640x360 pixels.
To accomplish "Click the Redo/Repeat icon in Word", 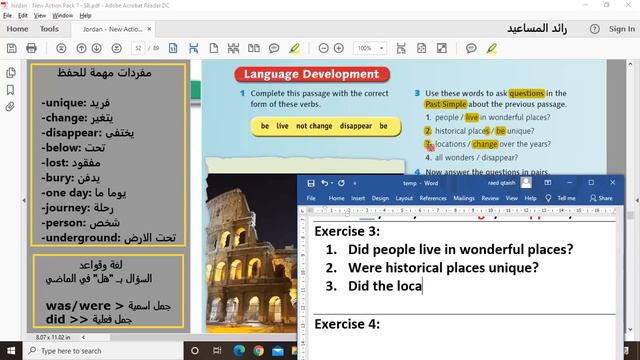I will click(x=341, y=183).
